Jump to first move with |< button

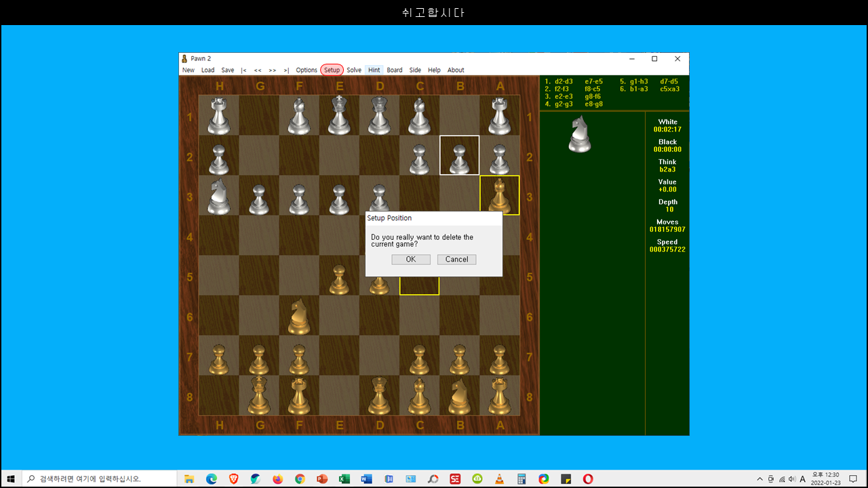[x=243, y=70]
